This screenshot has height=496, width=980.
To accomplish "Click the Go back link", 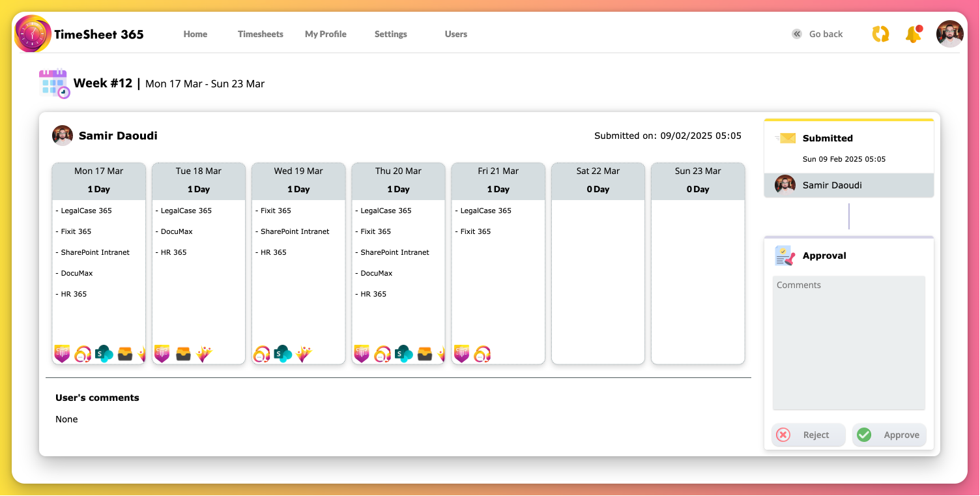I will point(826,34).
